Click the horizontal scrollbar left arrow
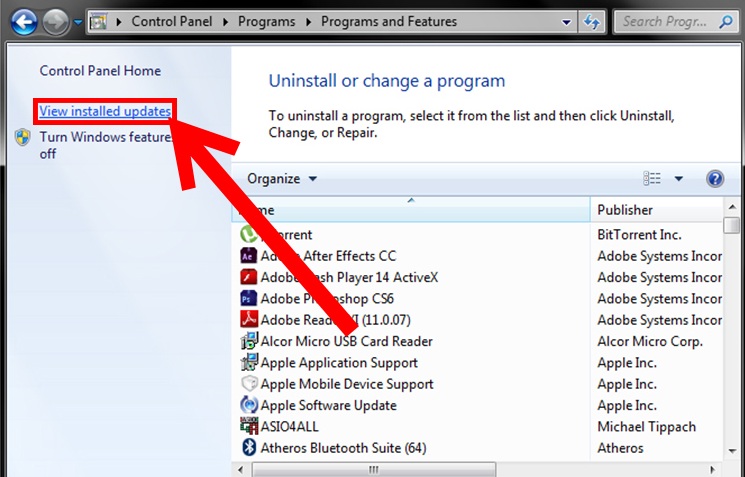 [240, 469]
